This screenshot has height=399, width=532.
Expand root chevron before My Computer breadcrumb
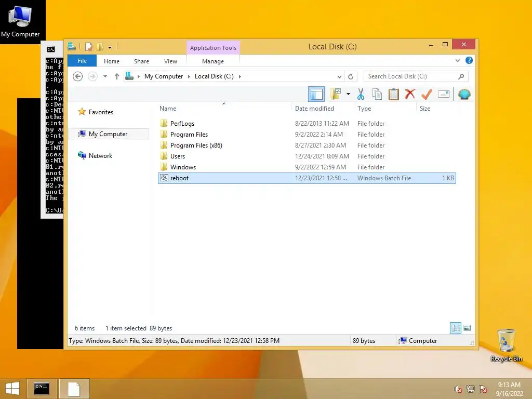point(138,76)
